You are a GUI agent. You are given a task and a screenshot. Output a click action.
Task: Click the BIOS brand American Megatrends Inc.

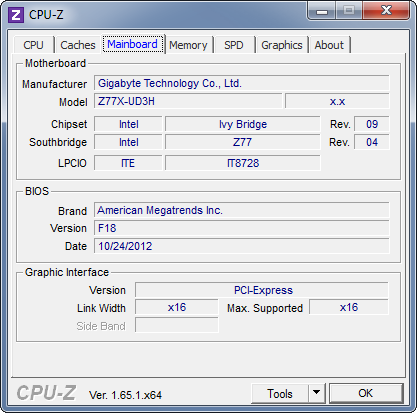[x=242, y=210]
